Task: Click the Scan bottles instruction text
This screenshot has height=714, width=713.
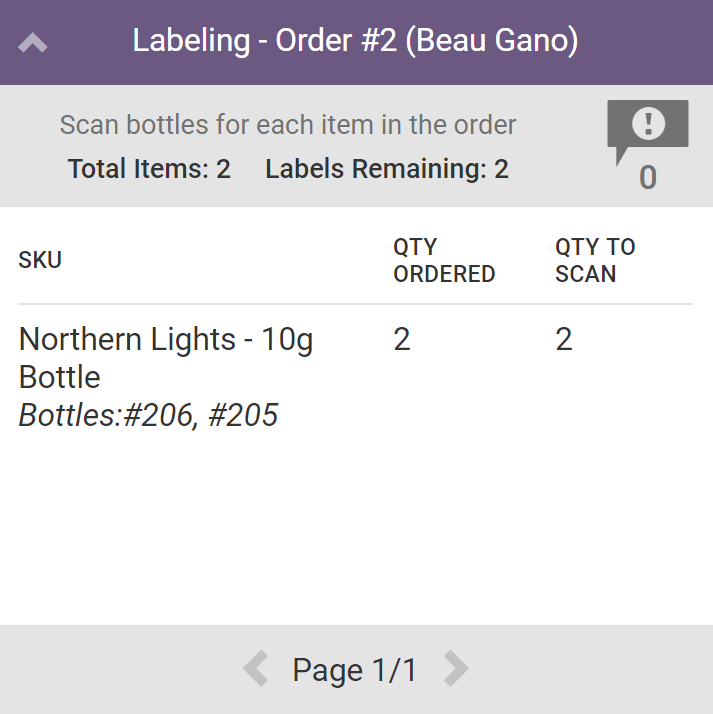Action: click(x=288, y=125)
